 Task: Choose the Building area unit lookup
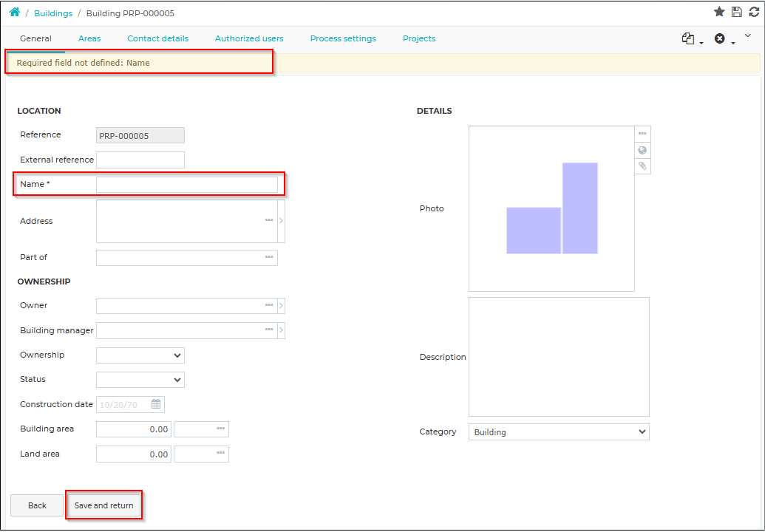pos(220,429)
